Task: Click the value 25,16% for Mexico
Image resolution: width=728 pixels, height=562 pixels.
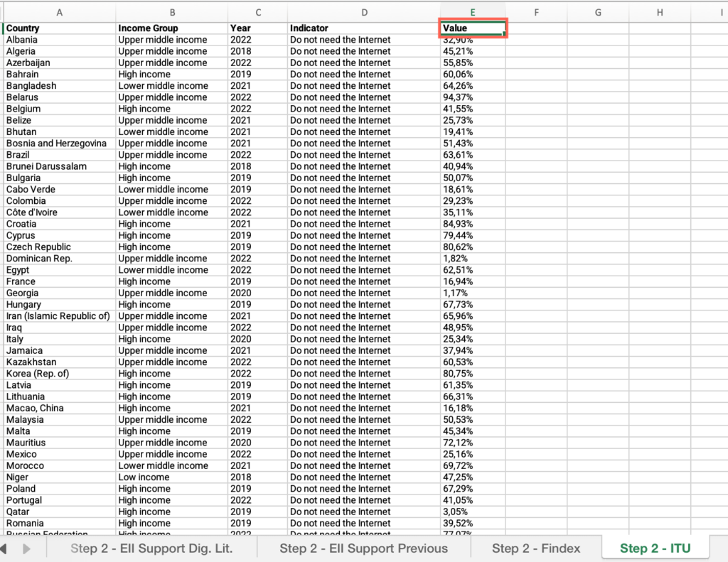Action: coord(473,454)
